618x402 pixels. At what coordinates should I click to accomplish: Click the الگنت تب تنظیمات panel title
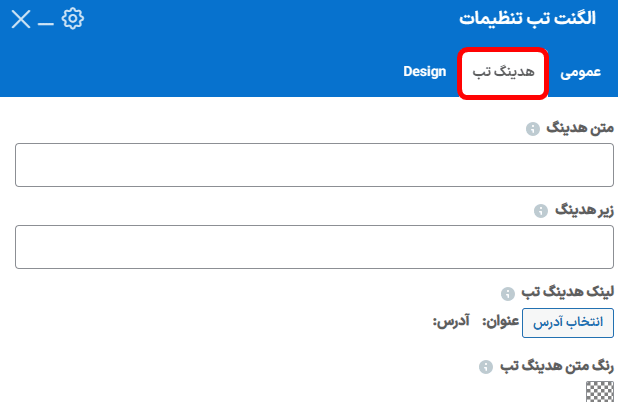click(527, 19)
